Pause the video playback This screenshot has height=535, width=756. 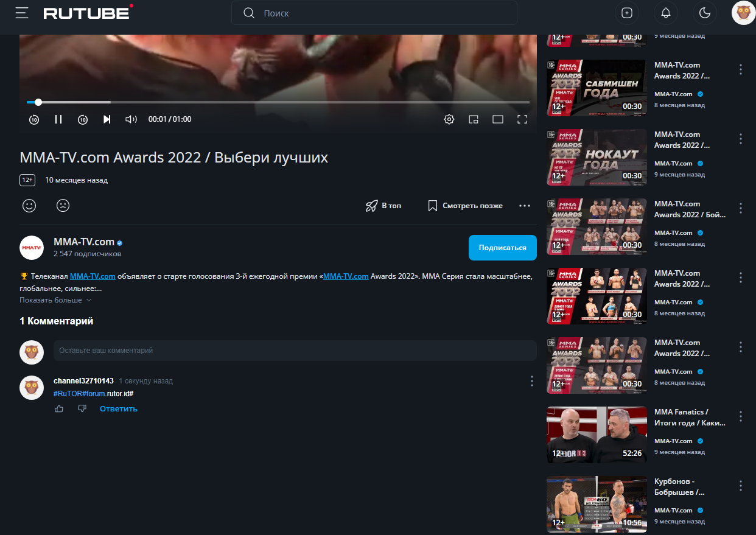58,119
